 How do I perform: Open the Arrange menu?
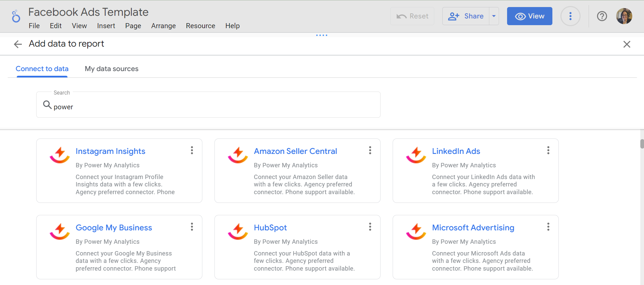click(x=163, y=26)
